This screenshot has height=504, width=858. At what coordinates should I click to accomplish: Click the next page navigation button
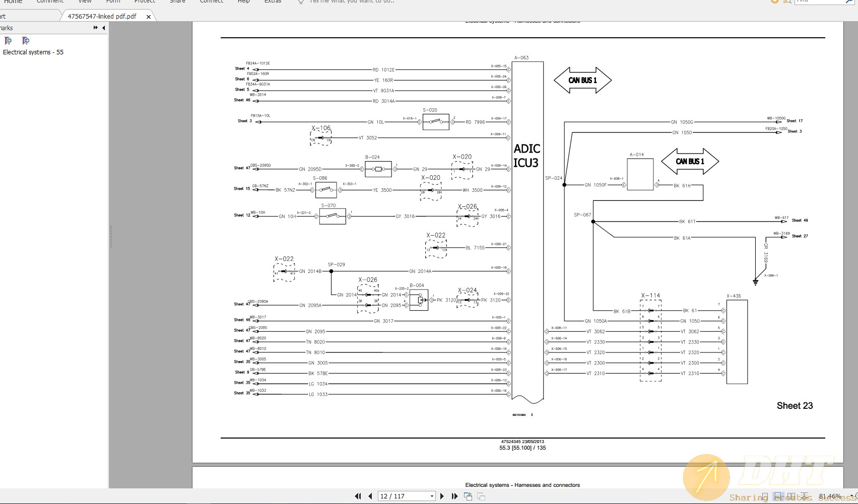point(441,496)
